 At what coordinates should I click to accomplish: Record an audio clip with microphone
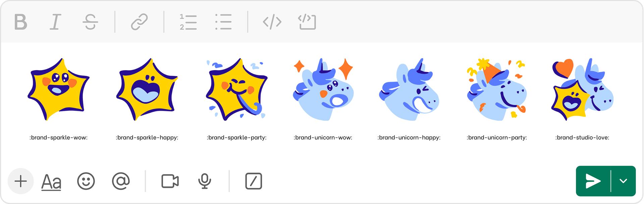205,182
